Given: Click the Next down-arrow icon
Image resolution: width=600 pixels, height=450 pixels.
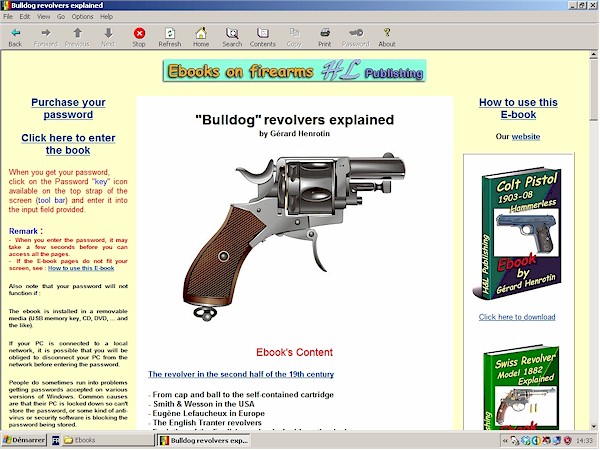Looking at the screenshot, I should pos(108,37).
